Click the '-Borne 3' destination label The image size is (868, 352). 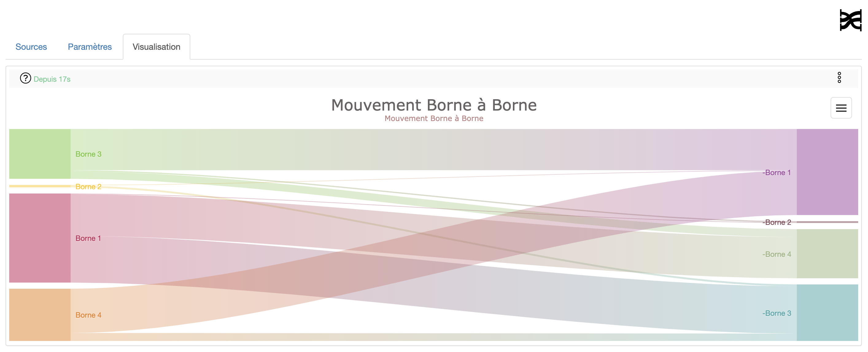[x=776, y=313]
